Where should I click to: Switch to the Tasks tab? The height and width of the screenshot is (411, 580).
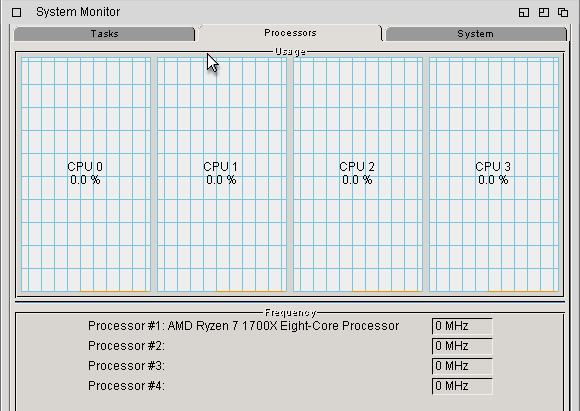tap(104, 34)
